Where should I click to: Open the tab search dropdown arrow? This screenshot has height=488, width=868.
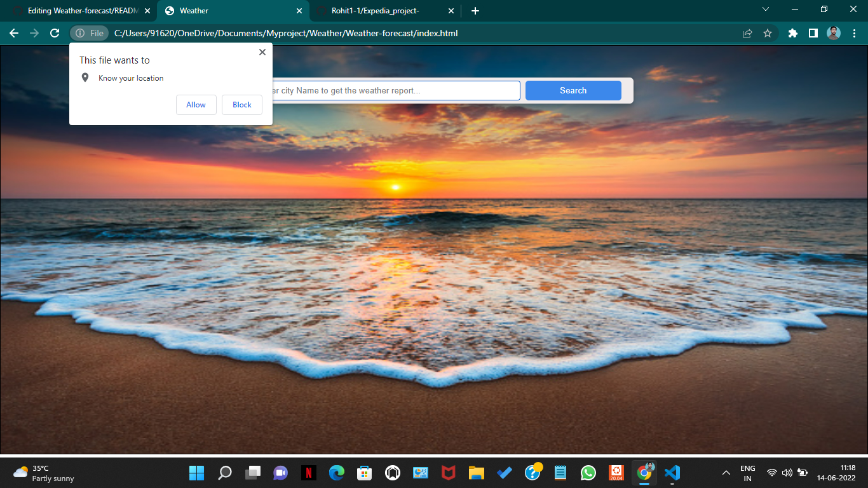tap(766, 10)
